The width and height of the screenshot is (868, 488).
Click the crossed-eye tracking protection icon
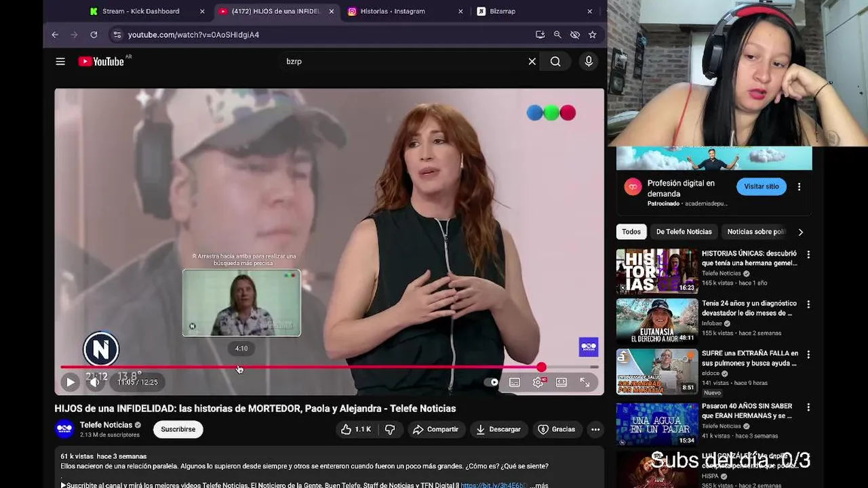[575, 35]
